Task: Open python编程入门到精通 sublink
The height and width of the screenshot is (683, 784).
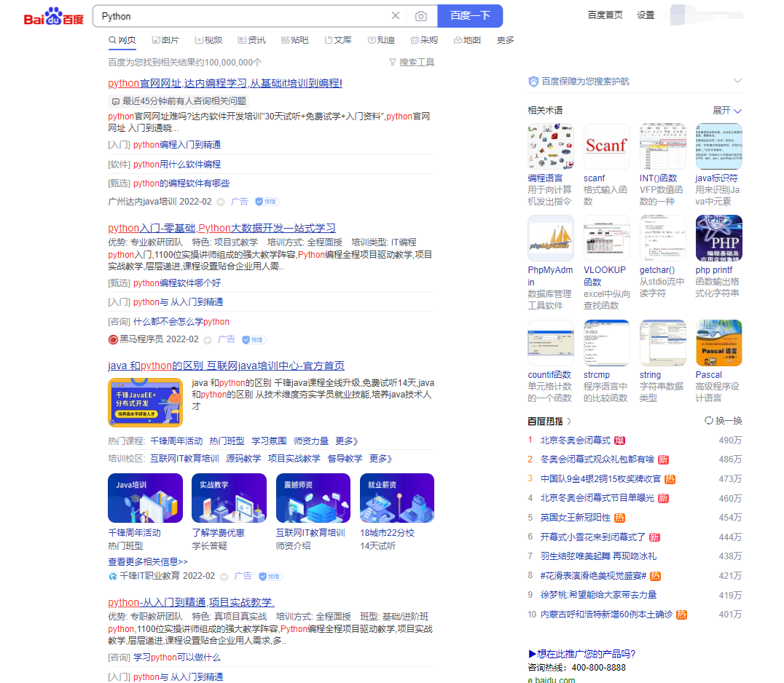Action: [x=177, y=145]
